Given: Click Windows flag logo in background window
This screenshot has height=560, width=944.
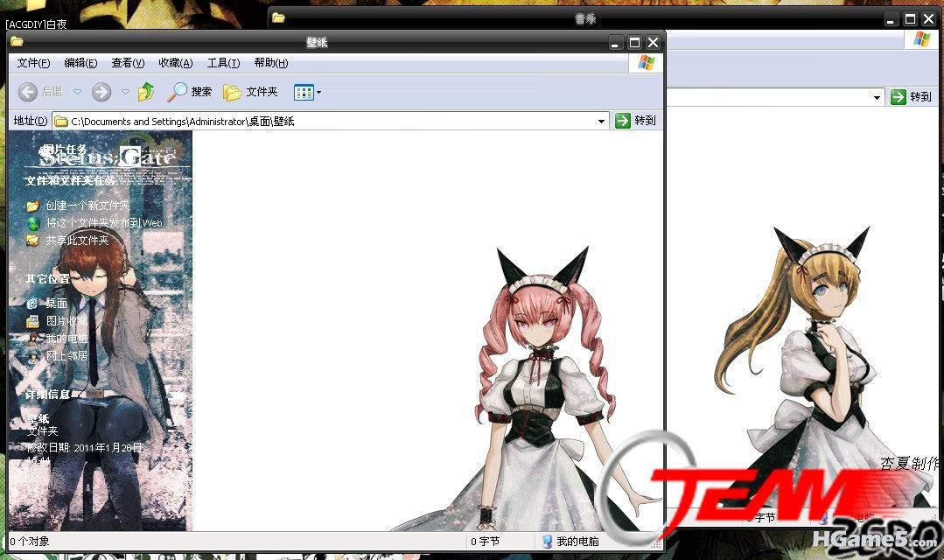Looking at the screenshot, I should coord(922,39).
